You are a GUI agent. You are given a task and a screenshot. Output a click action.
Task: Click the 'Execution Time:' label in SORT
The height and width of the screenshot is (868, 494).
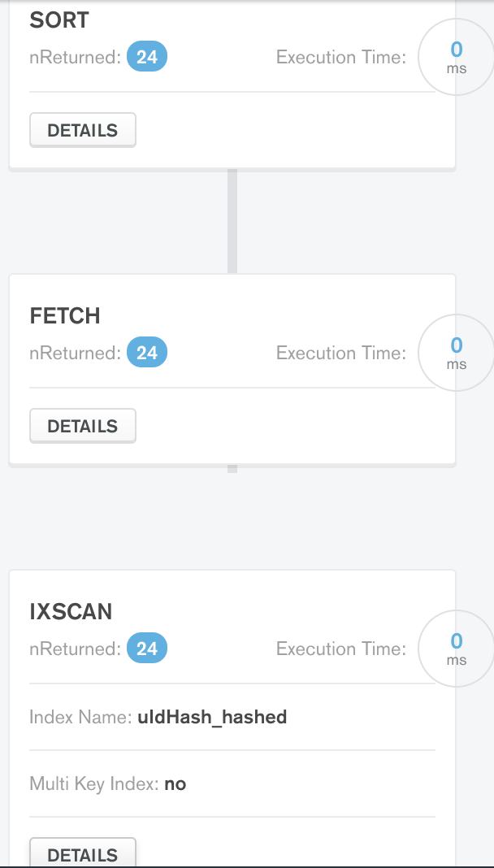(x=341, y=58)
